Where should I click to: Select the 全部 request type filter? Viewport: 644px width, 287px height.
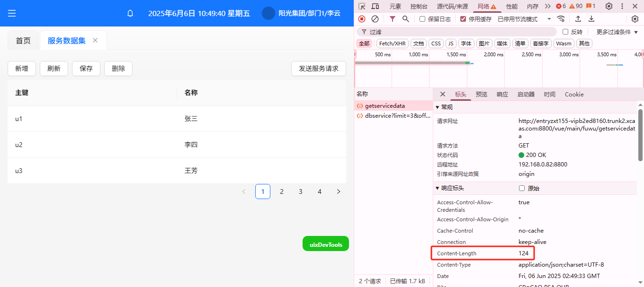pos(364,43)
